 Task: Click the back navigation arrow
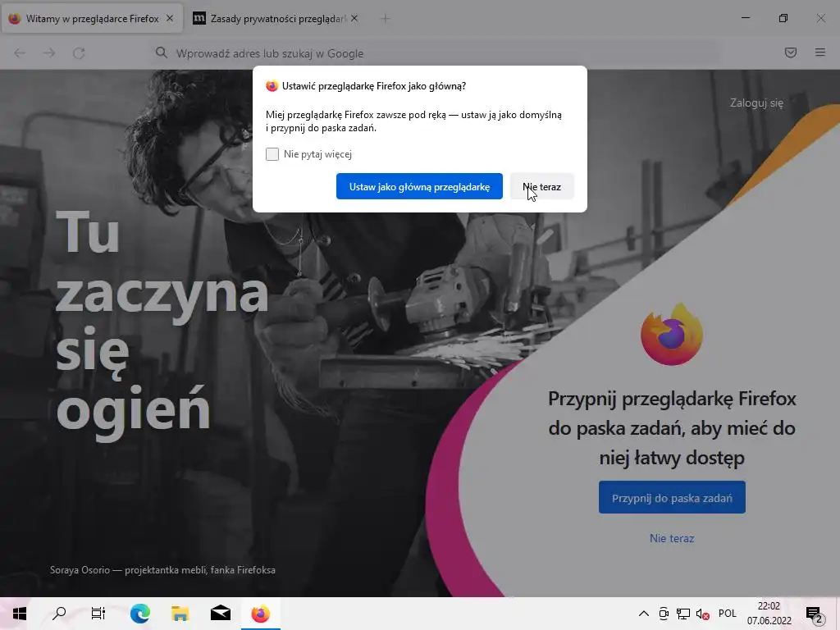pyautogui.click(x=20, y=53)
